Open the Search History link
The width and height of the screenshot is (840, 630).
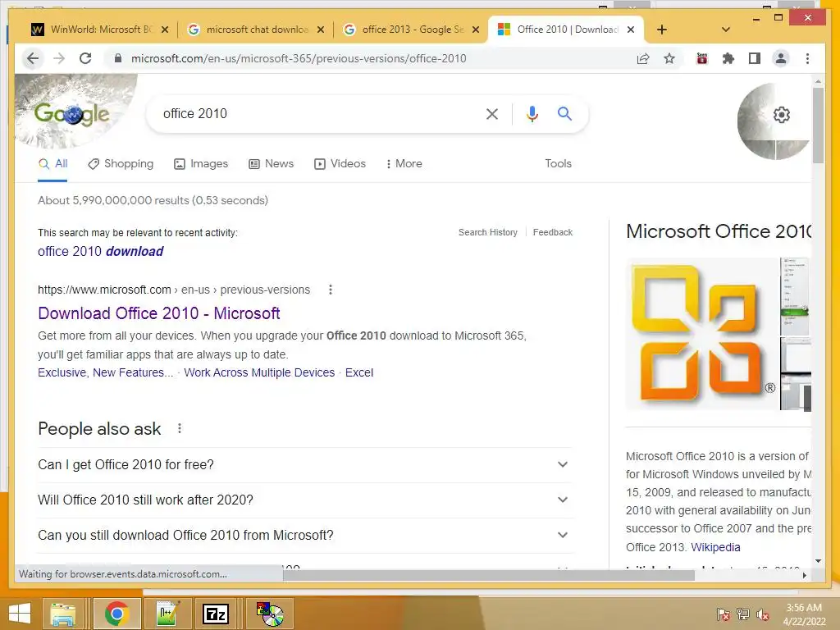488,232
